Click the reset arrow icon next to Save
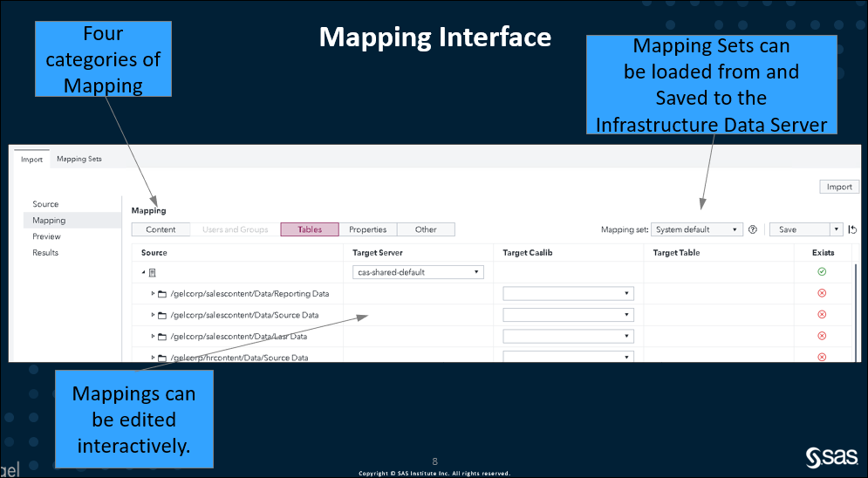Screen dimensions: 868x478 tap(852, 229)
